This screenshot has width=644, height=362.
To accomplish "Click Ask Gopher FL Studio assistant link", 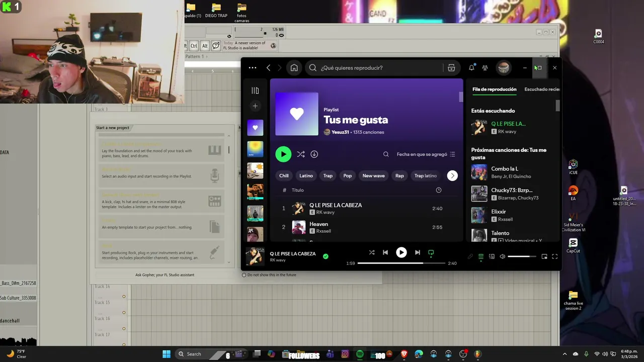I will pyautogui.click(x=165, y=275).
